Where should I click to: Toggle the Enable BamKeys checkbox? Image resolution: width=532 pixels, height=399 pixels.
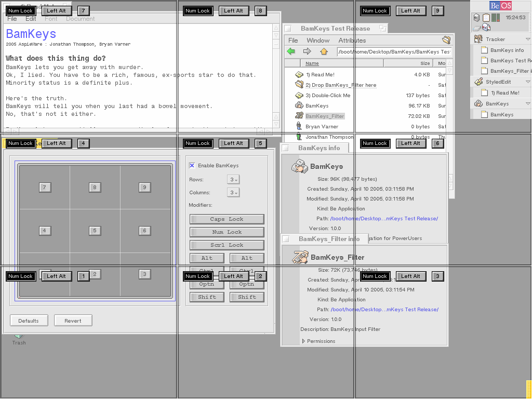[192, 166]
